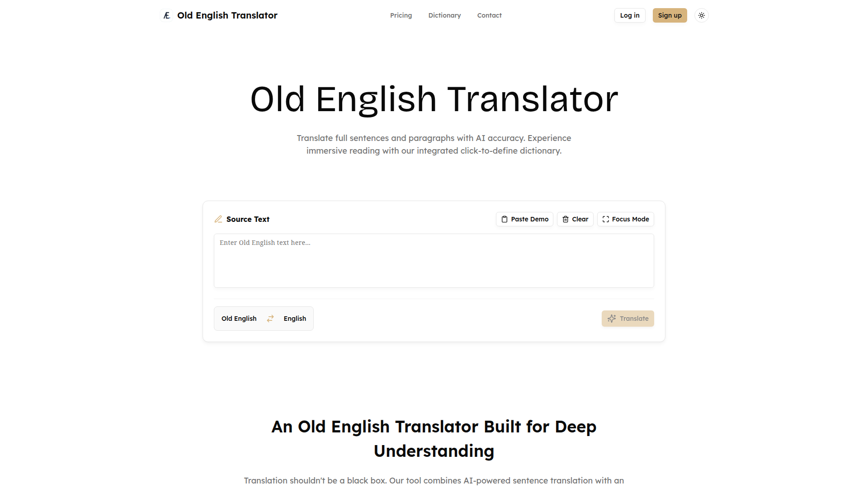Clear the source text
This screenshot has height=488, width=868.
point(575,219)
